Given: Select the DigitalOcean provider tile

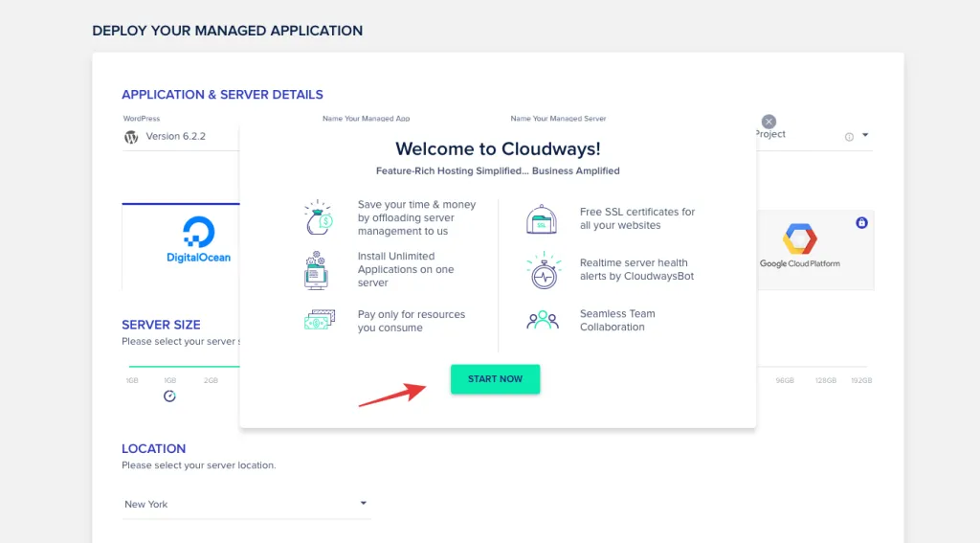Looking at the screenshot, I should (181, 244).
